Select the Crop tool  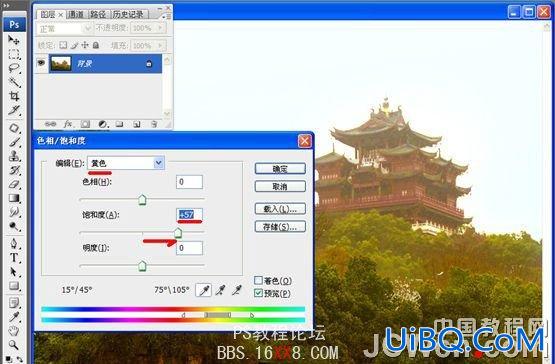pyautogui.click(x=14, y=96)
